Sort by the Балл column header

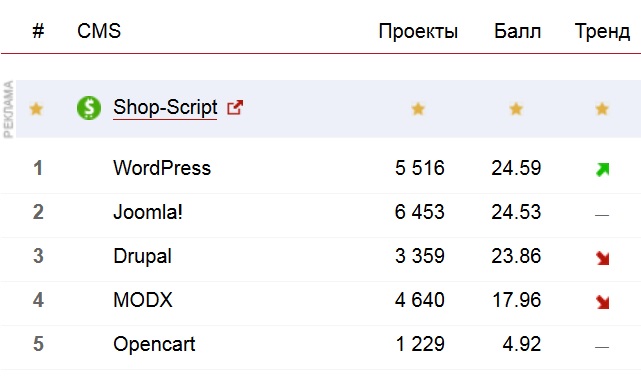pos(518,31)
